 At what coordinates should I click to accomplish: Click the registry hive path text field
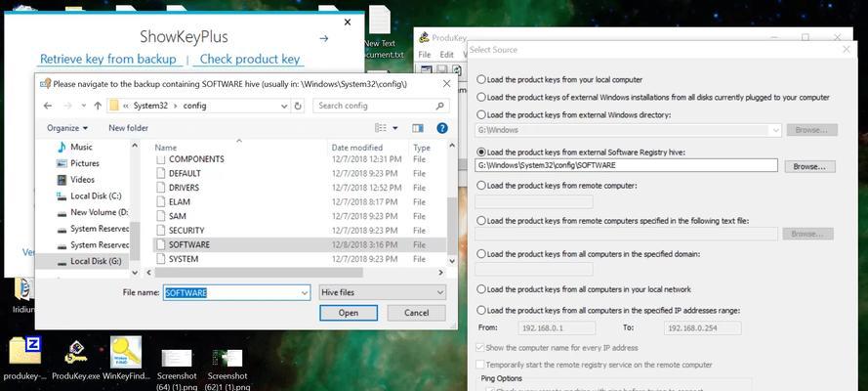tap(626, 165)
